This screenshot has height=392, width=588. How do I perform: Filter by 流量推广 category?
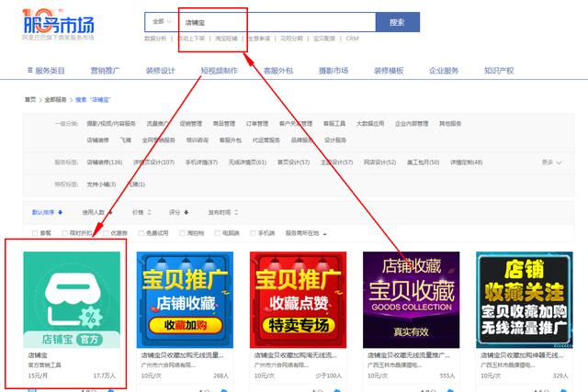157,123
